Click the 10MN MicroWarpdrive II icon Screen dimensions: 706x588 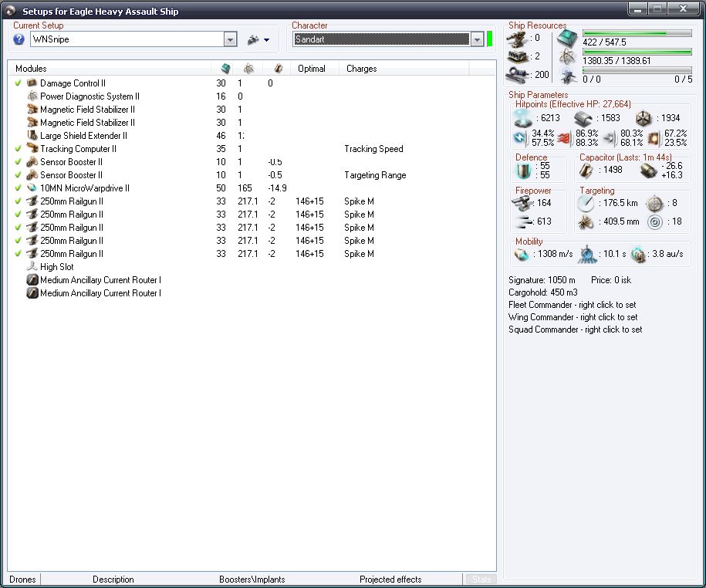[x=32, y=188]
